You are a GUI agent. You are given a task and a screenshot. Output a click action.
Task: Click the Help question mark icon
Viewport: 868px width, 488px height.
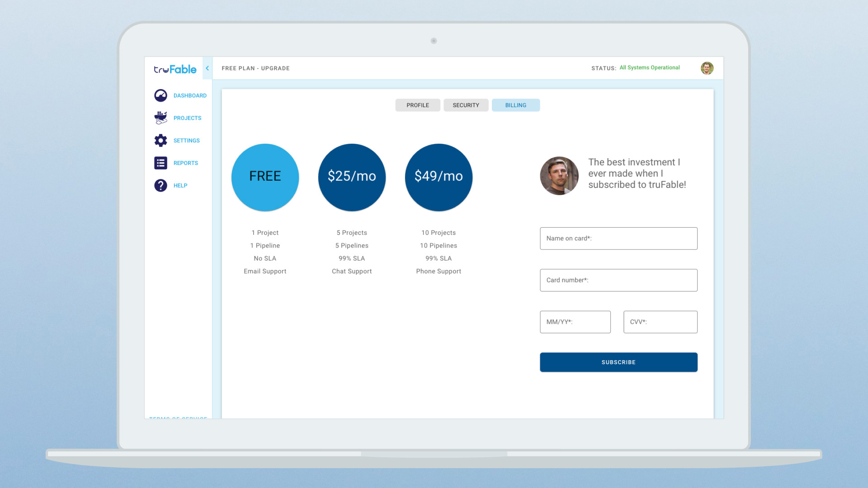160,186
